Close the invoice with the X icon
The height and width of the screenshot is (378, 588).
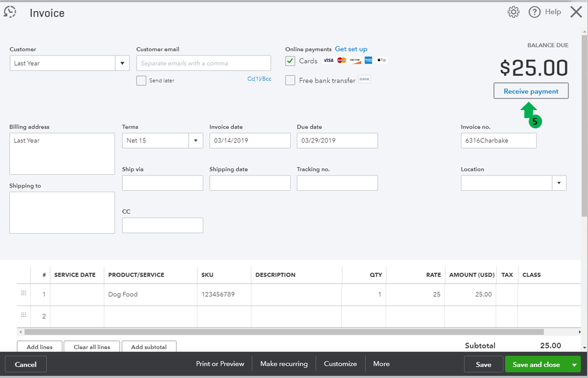point(576,12)
